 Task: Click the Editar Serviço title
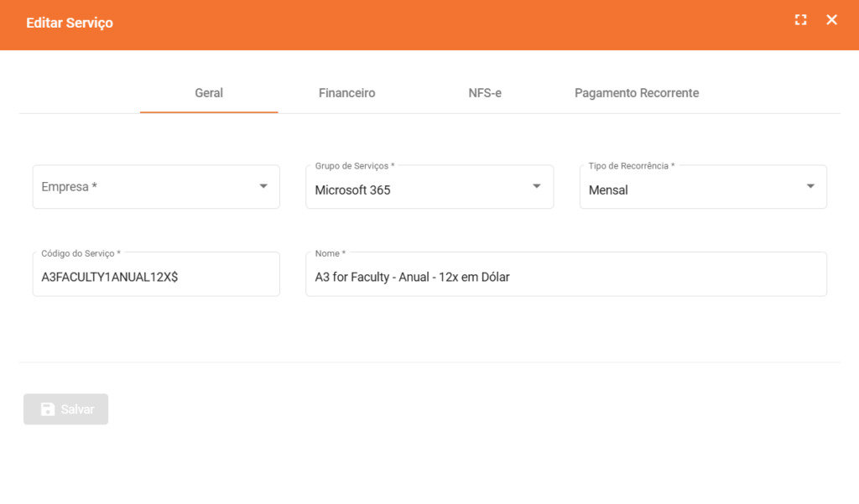[x=70, y=23]
